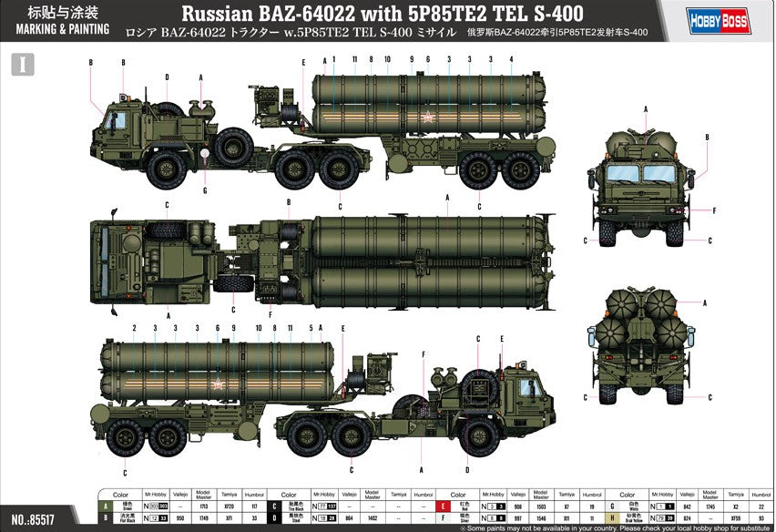The image size is (776, 532).
Task: Click Humbrol value "93" in Dark Yellow row
Action: (x=761, y=518)
